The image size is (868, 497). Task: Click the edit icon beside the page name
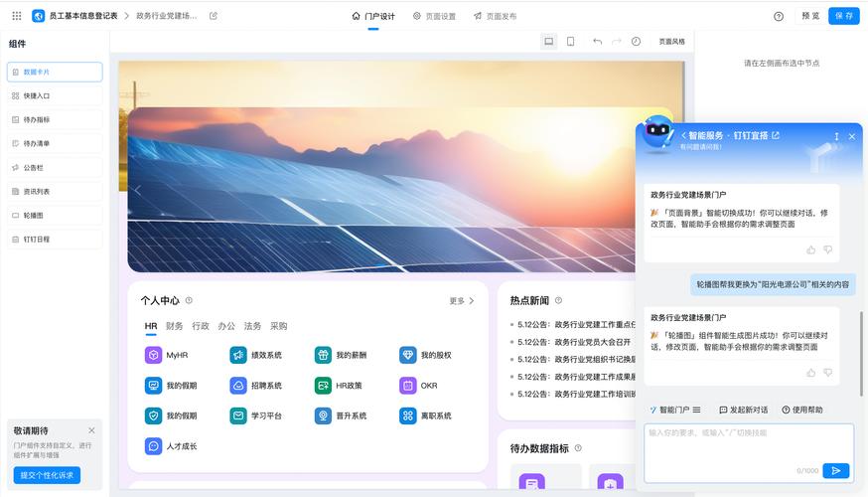(214, 16)
